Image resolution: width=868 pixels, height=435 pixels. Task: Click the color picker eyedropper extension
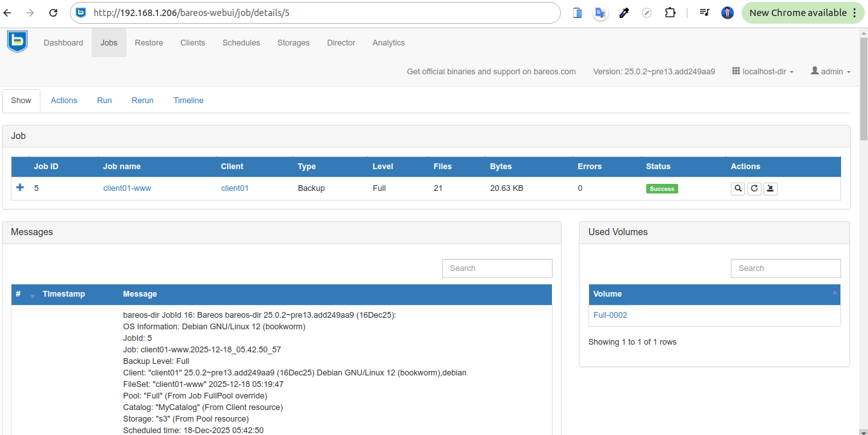[x=624, y=13]
